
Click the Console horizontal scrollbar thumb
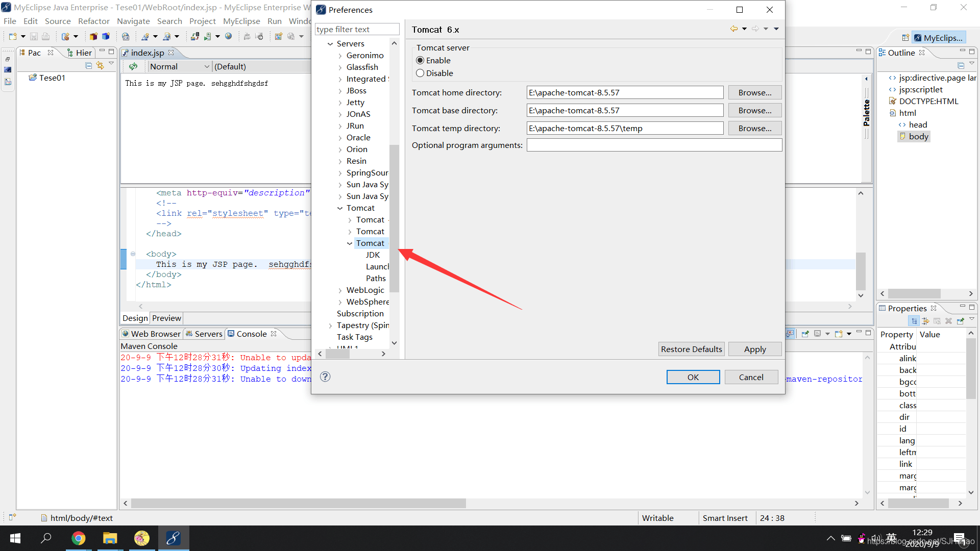coord(299,503)
